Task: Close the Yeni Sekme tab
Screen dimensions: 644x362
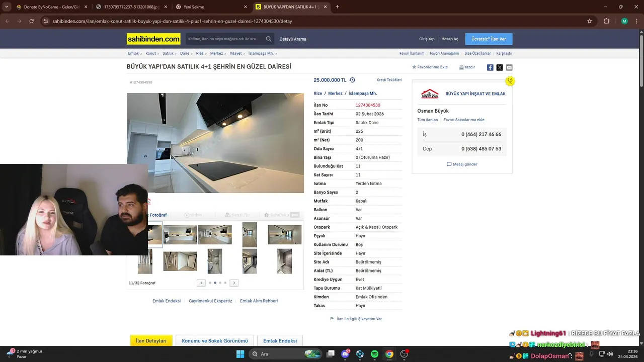Action: 246,7
